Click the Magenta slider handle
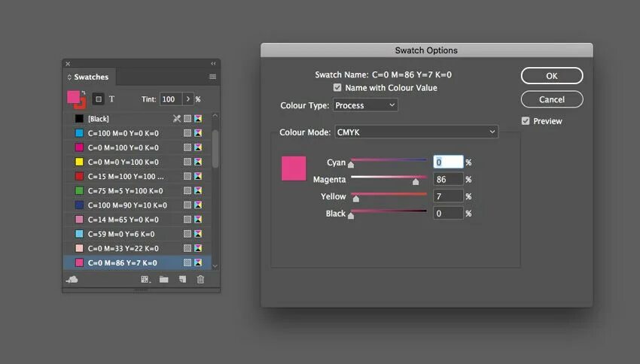Image resolution: width=640 pixels, height=364 pixels. tap(416, 181)
